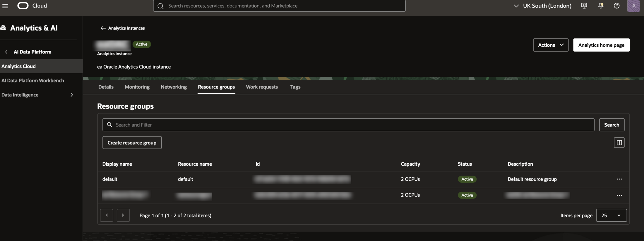Image resolution: width=644 pixels, height=241 pixels.
Task: Click the Active status badge in default row
Action: coord(467,179)
